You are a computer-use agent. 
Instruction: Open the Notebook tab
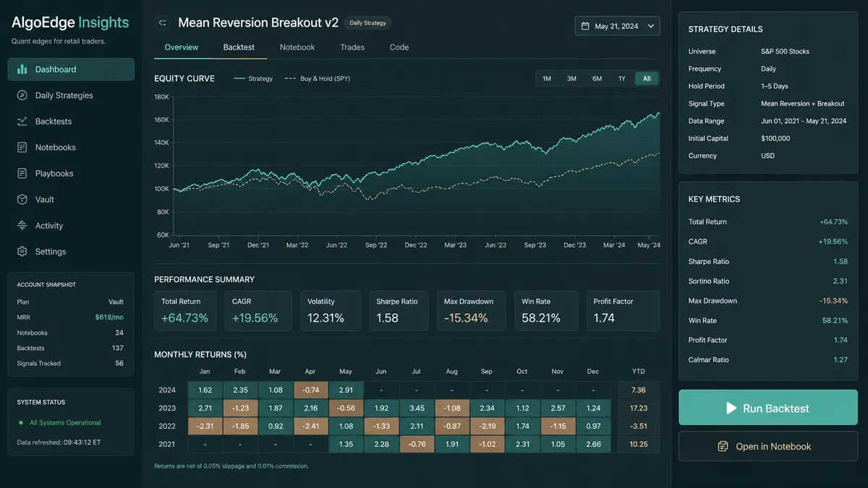point(297,47)
